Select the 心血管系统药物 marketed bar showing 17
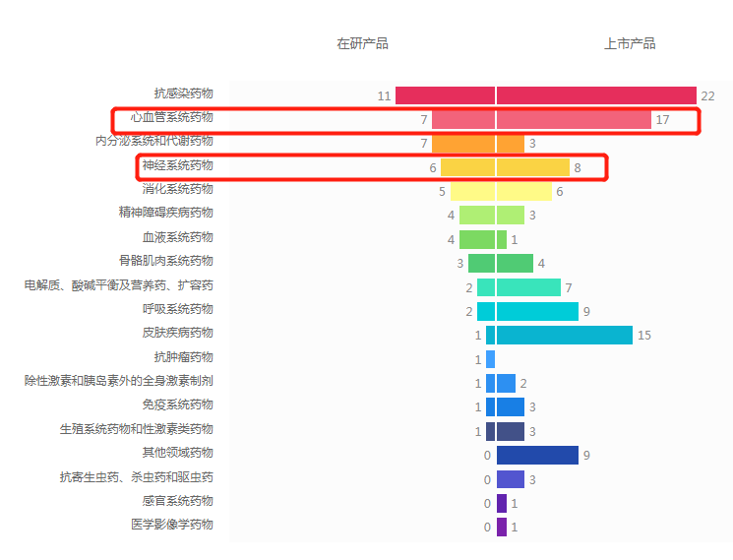Image resolution: width=733 pixels, height=560 pixels. (574, 119)
